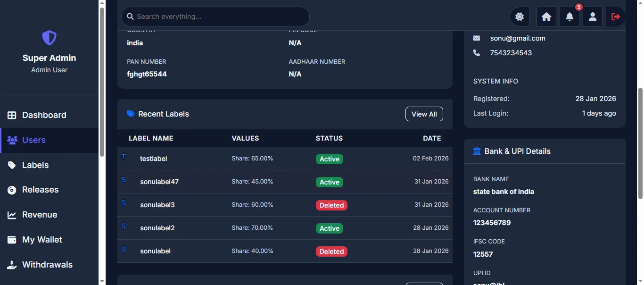
Task: Click the Labels tag icon in sidebar
Action: (x=12, y=165)
